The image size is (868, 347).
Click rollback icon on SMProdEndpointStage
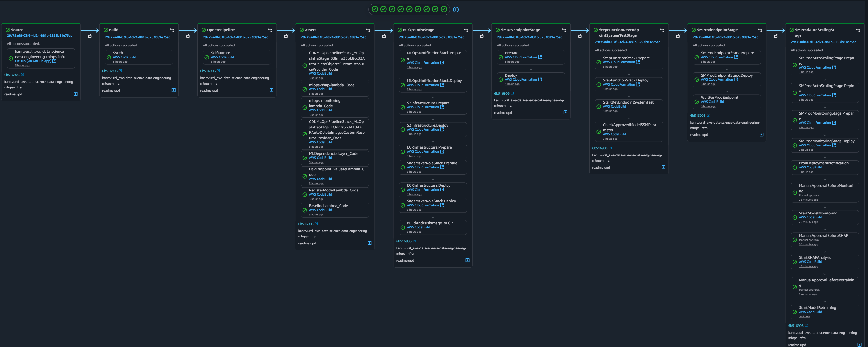(760, 30)
